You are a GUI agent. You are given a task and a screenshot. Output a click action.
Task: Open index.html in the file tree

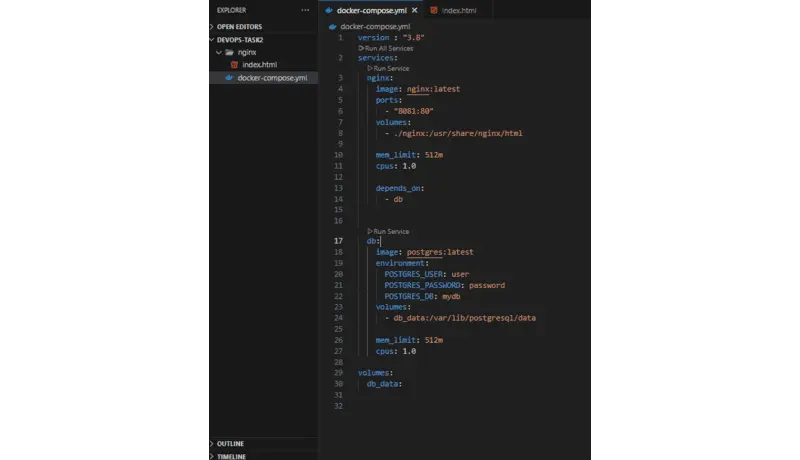point(259,65)
